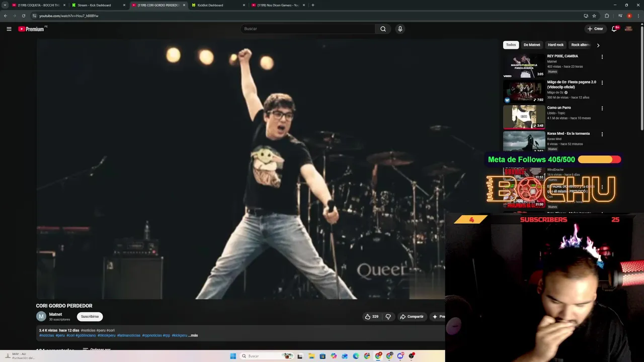Image resolution: width=644 pixels, height=362 pixels.
Task: Open the account avatar menu
Action: [628, 29]
